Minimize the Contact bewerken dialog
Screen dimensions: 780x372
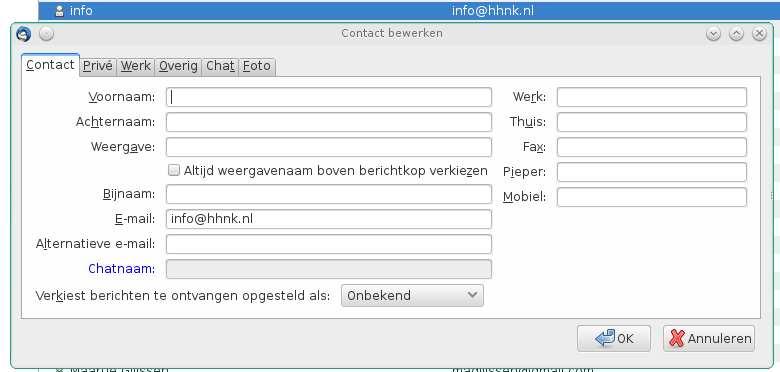point(713,33)
